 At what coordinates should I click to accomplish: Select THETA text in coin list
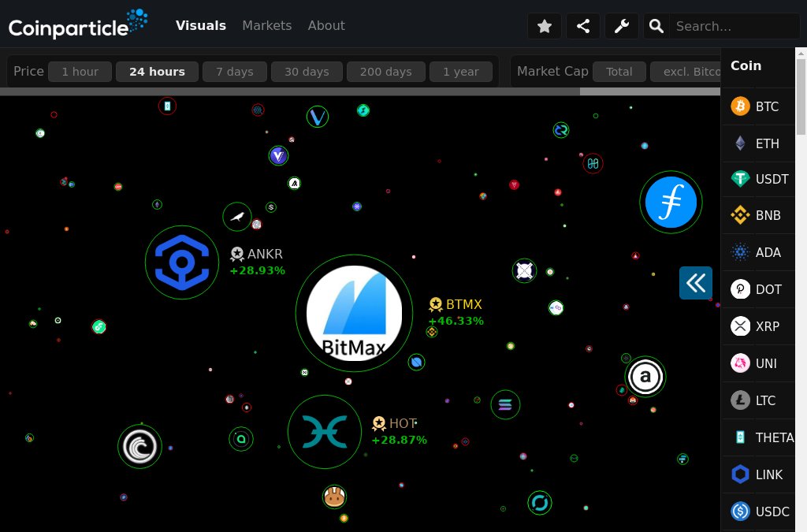pyautogui.click(x=775, y=437)
